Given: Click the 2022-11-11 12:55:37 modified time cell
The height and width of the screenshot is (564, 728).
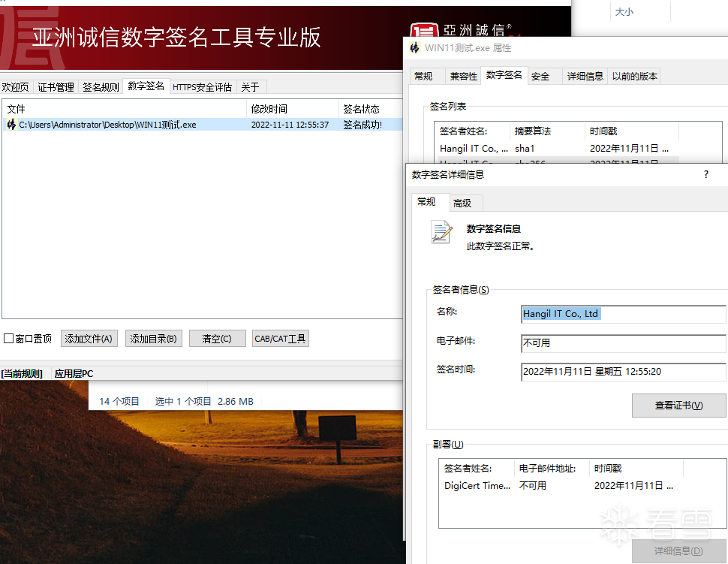Looking at the screenshot, I should [290, 125].
